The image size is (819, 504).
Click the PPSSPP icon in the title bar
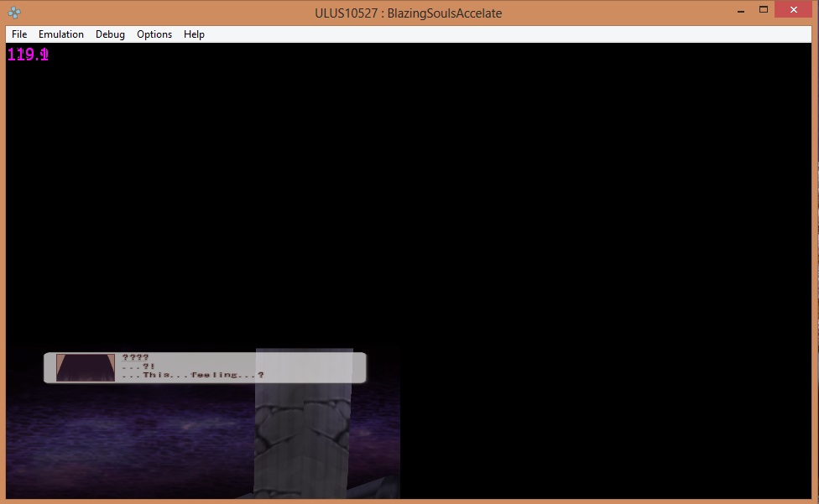14,13
